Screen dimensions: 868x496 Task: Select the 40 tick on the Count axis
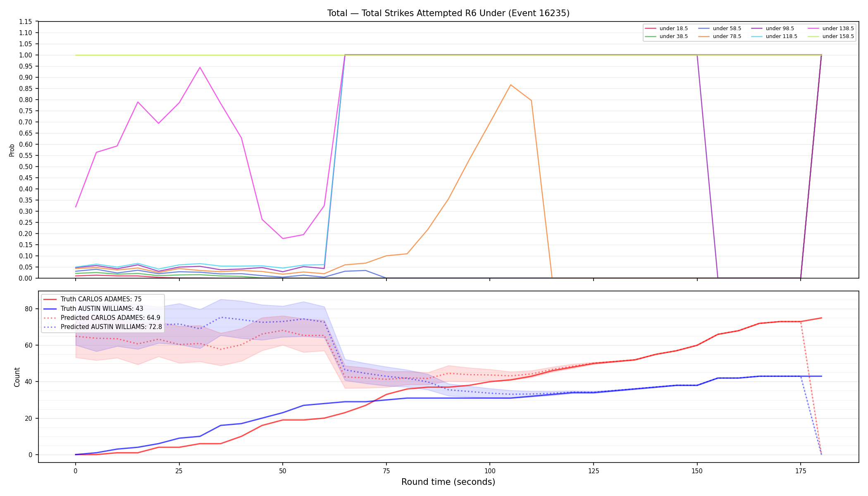pyautogui.click(x=28, y=382)
